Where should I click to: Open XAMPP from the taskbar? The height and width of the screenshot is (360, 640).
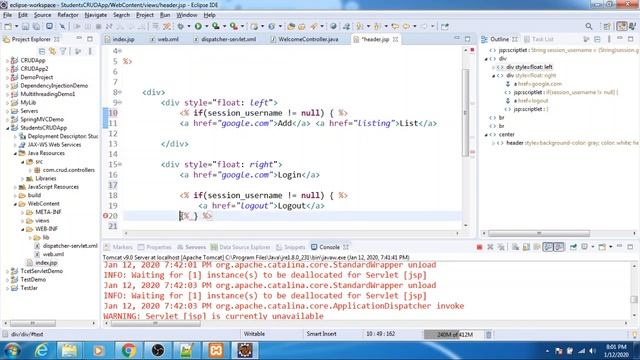click(216, 350)
